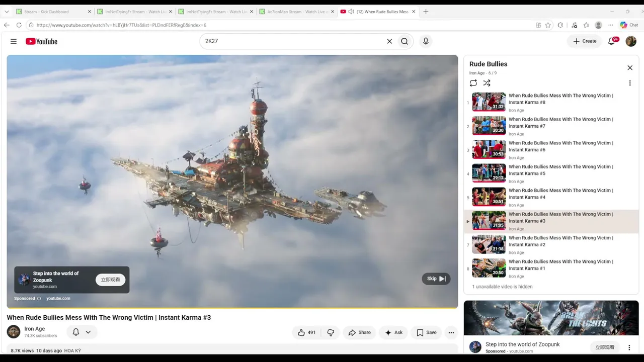Close the Rude Bullies playlist panel
644x362 pixels.
[630, 68]
